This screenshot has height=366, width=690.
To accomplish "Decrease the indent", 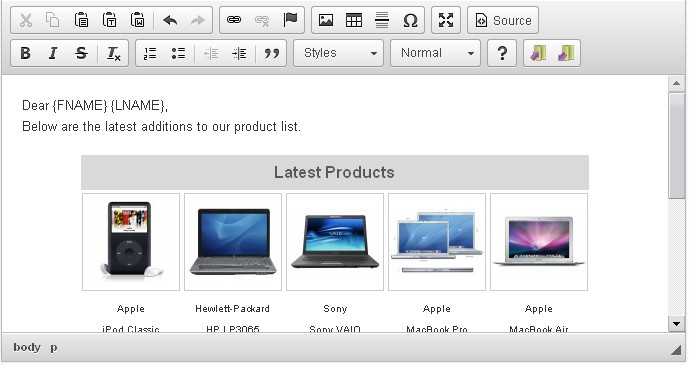I will click(211, 53).
